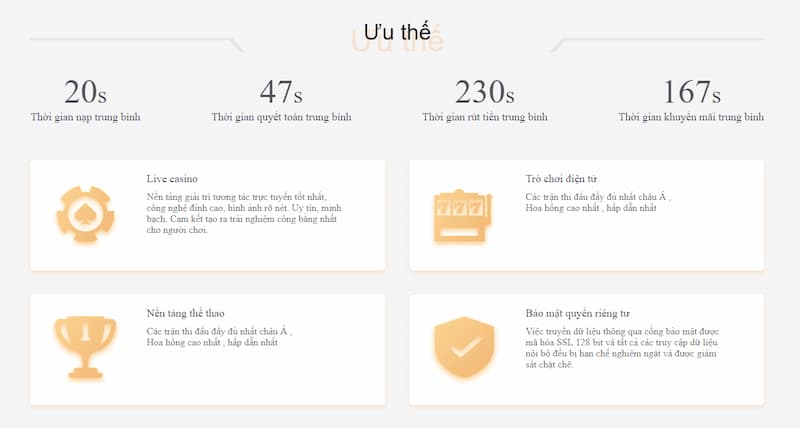This screenshot has height=428, width=800.
Task: Click the 20s deposit time statistic
Action: (x=85, y=92)
